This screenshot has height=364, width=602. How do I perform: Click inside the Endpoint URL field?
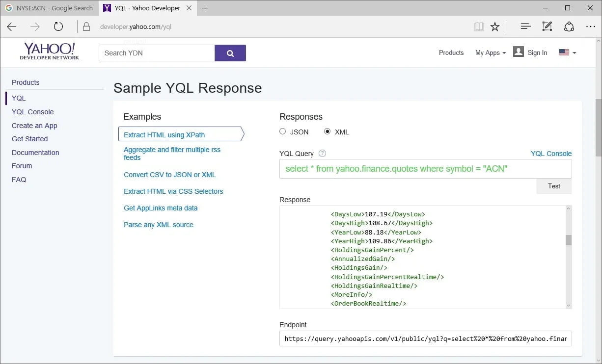pyautogui.click(x=425, y=338)
